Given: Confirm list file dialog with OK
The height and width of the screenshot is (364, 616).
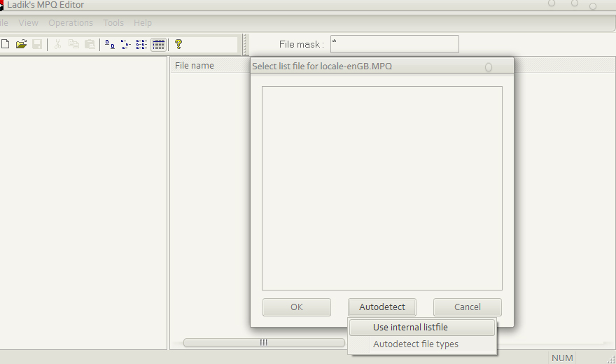Looking at the screenshot, I should coord(297,307).
